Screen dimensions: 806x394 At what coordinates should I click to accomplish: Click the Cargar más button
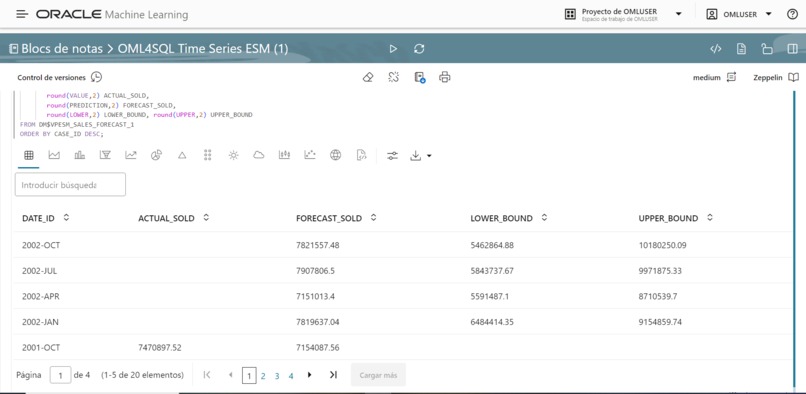[378, 375]
